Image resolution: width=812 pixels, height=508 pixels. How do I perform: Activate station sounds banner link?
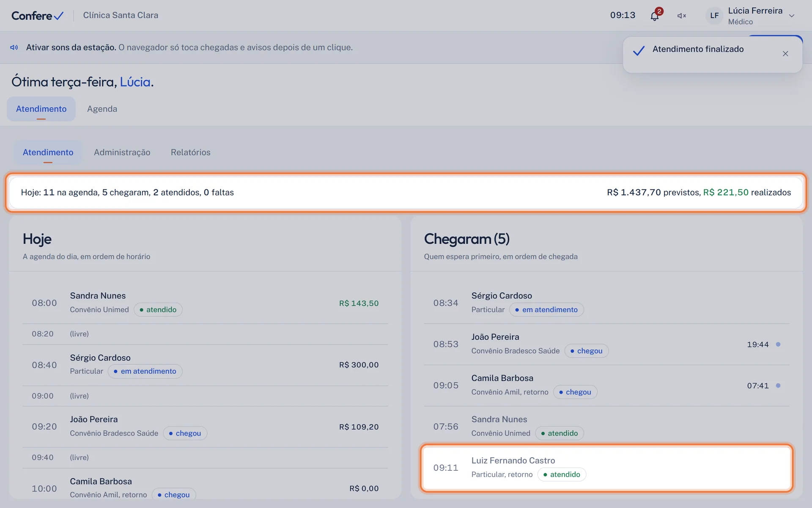[71, 47]
